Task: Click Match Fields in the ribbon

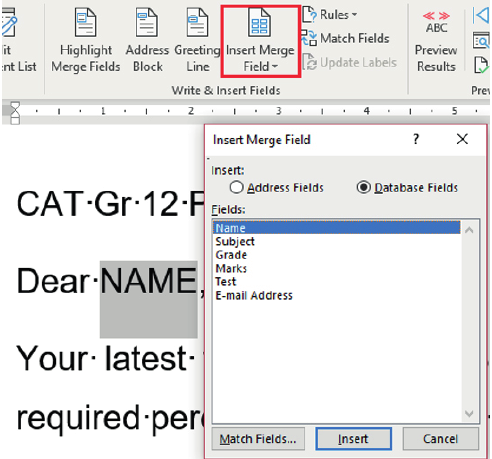Action: click(x=345, y=38)
